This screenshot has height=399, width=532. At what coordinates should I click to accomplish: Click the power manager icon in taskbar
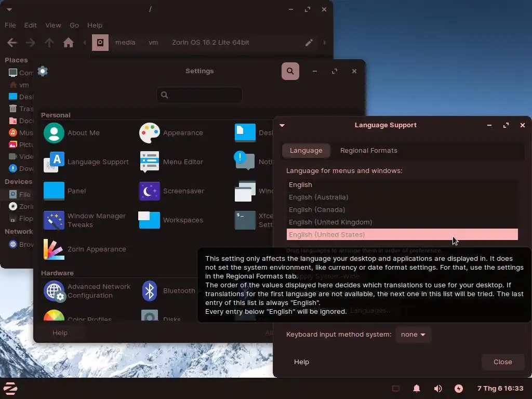pos(459,389)
